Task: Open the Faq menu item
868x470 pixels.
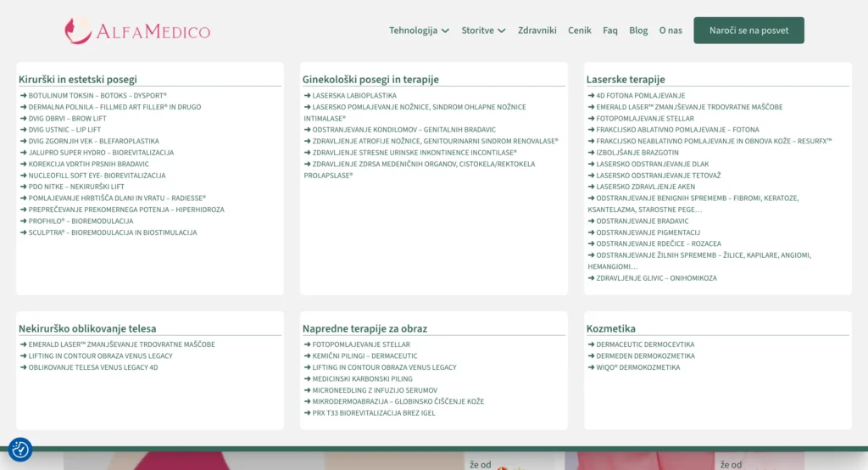Action: 610,31
